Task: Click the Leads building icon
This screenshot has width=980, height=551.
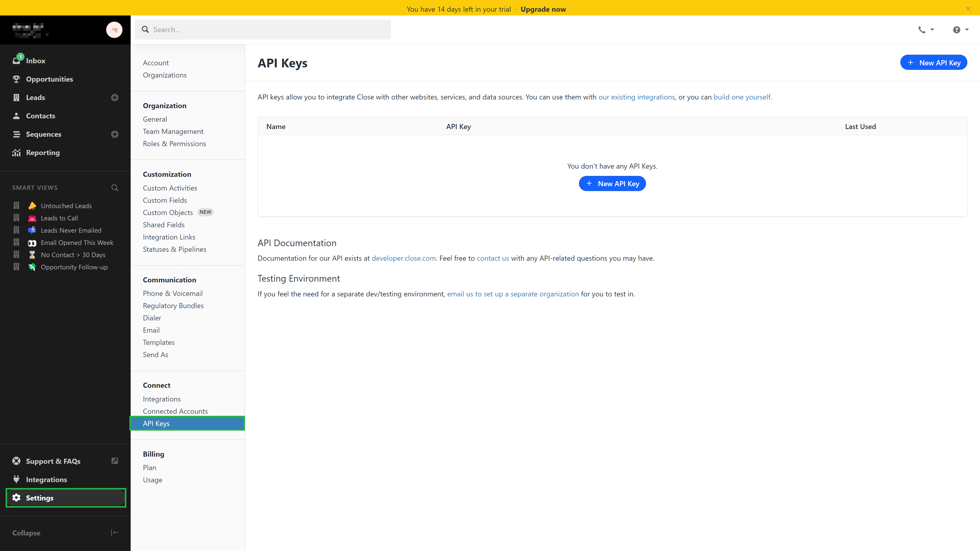Action: click(x=16, y=97)
